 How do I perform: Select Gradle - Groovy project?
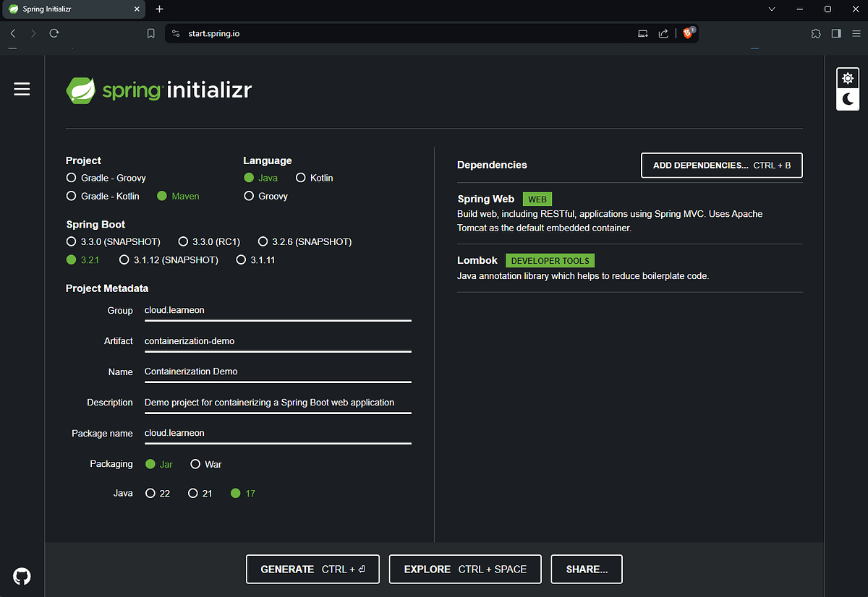(x=106, y=178)
